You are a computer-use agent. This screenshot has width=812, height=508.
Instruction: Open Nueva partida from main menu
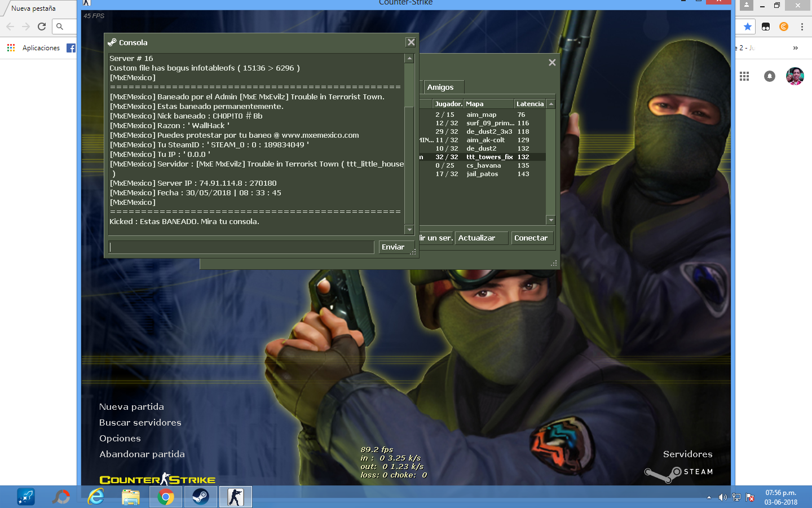pyautogui.click(x=131, y=407)
